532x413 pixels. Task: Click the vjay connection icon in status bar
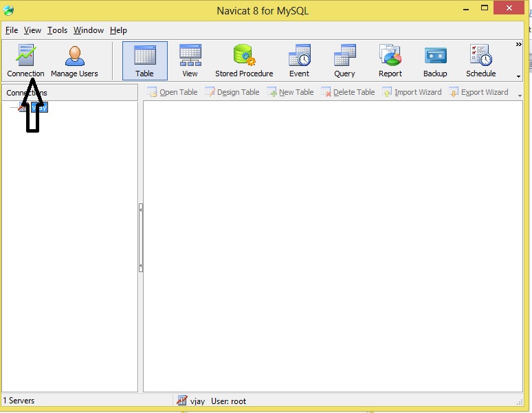click(x=182, y=401)
